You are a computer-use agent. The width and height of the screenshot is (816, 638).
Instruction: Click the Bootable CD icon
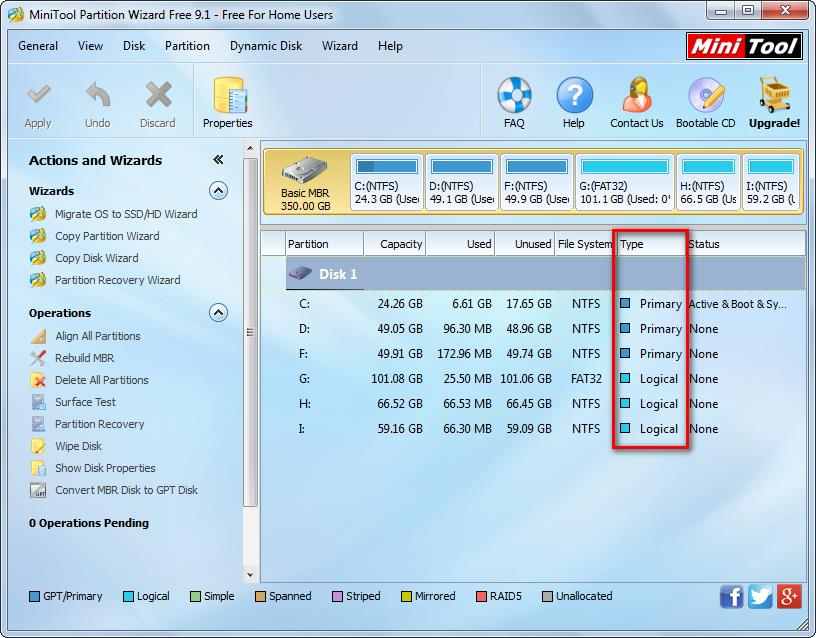coord(706,95)
